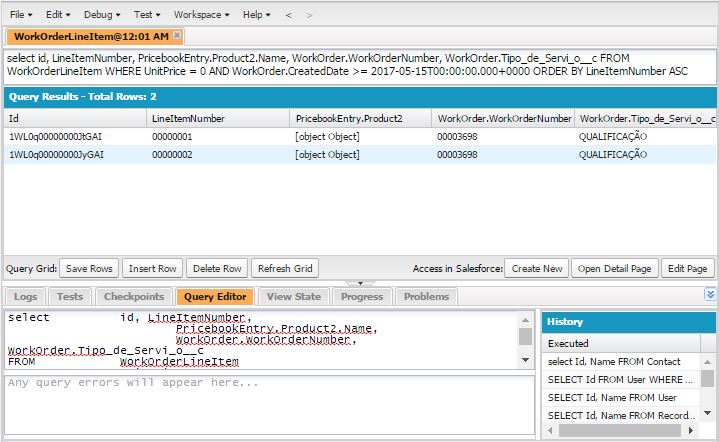
Task: Click the back arrow in menu bar
Action: click(x=289, y=15)
